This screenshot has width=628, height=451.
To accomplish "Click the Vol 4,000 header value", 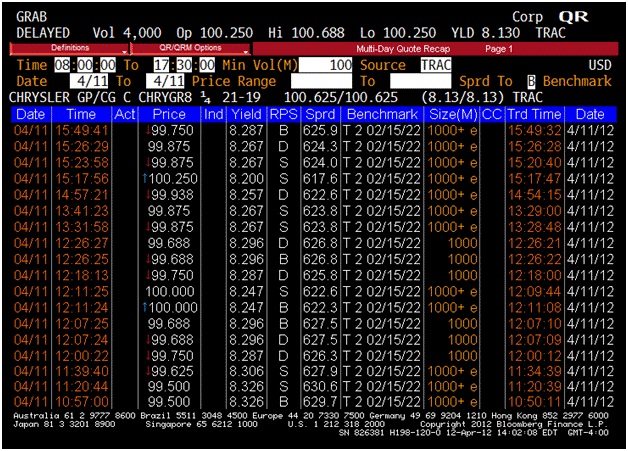I will point(127,33).
